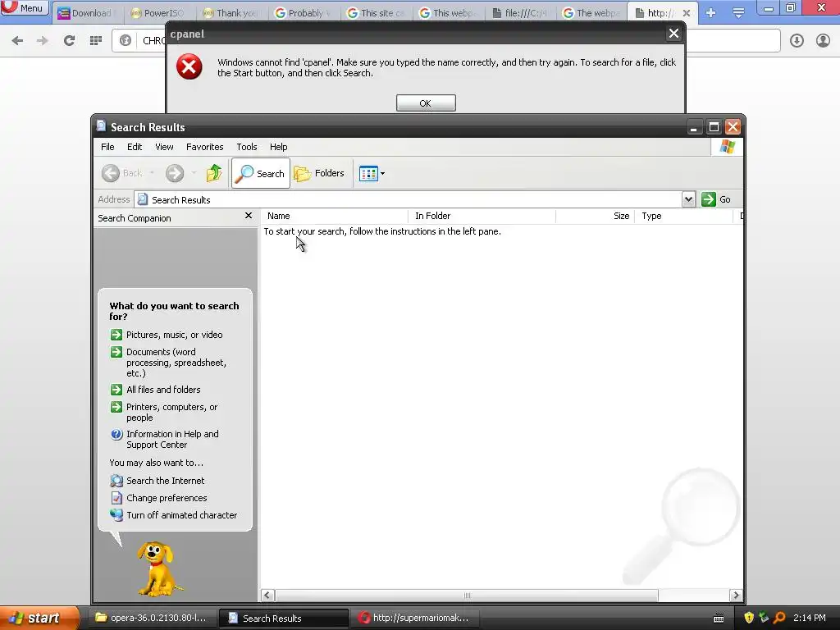Open the File menu in Search Results

[107, 147]
